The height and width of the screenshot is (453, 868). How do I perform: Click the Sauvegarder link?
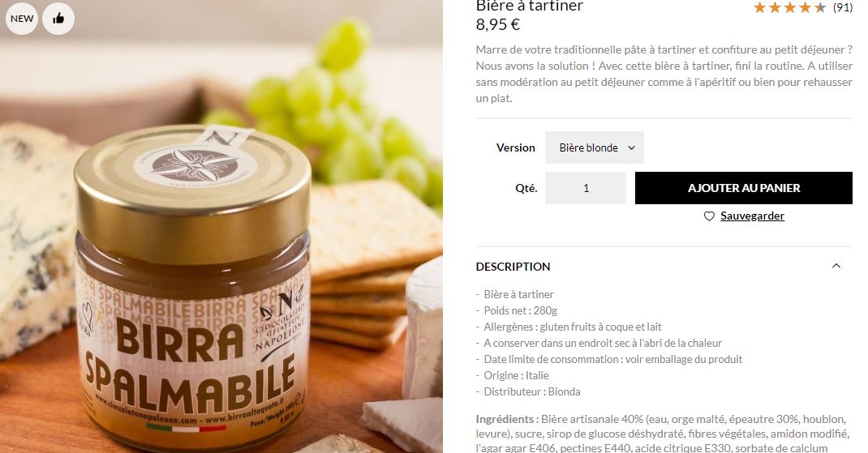pyautogui.click(x=752, y=216)
